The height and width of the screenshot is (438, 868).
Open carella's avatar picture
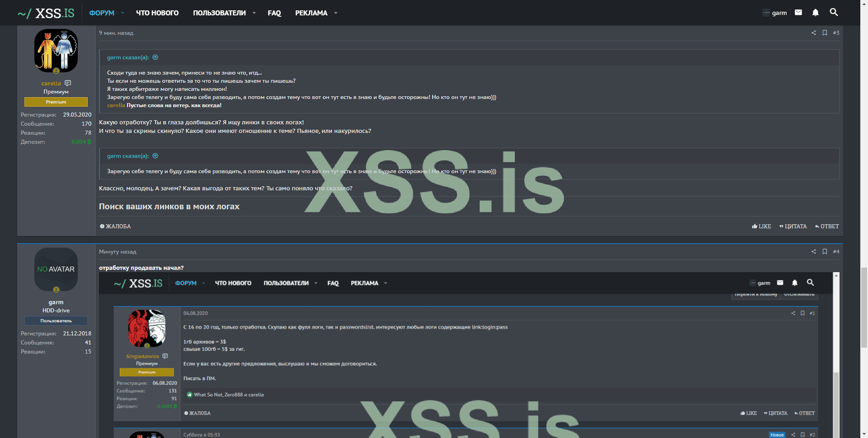click(56, 51)
